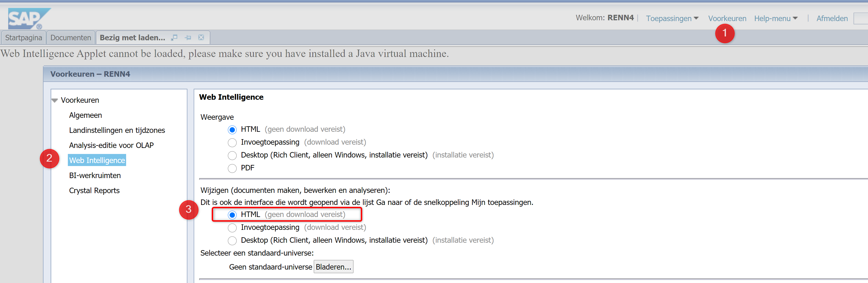Switch to the Startpagina tab
Screen dimensions: 868x283
pyautogui.click(x=24, y=38)
